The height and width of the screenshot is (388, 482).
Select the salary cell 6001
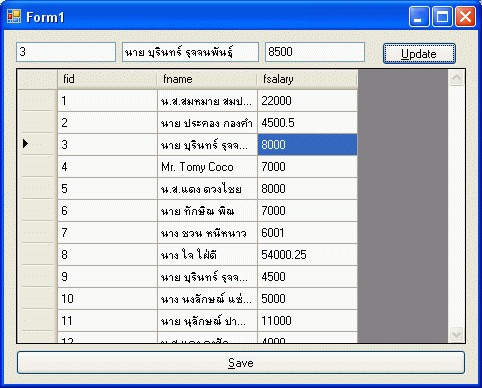(x=307, y=233)
